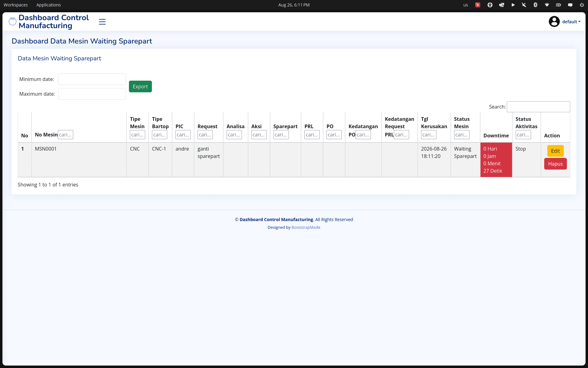The height and width of the screenshot is (368, 588).
Task: Click the display windows tray icon
Action: 501,5
